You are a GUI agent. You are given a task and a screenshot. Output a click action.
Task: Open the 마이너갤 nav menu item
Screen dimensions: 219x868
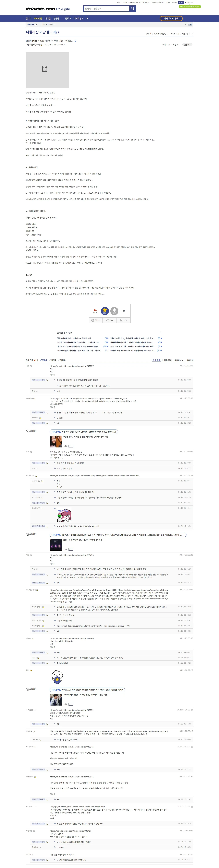click(38, 19)
